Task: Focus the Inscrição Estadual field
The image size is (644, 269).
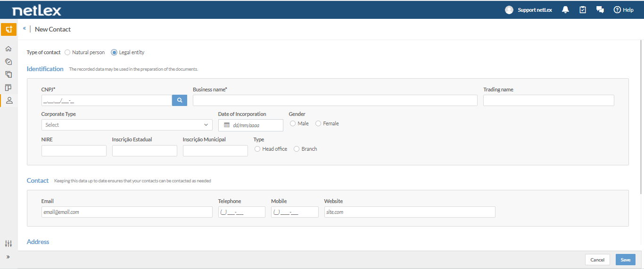Action: coord(145,151)
